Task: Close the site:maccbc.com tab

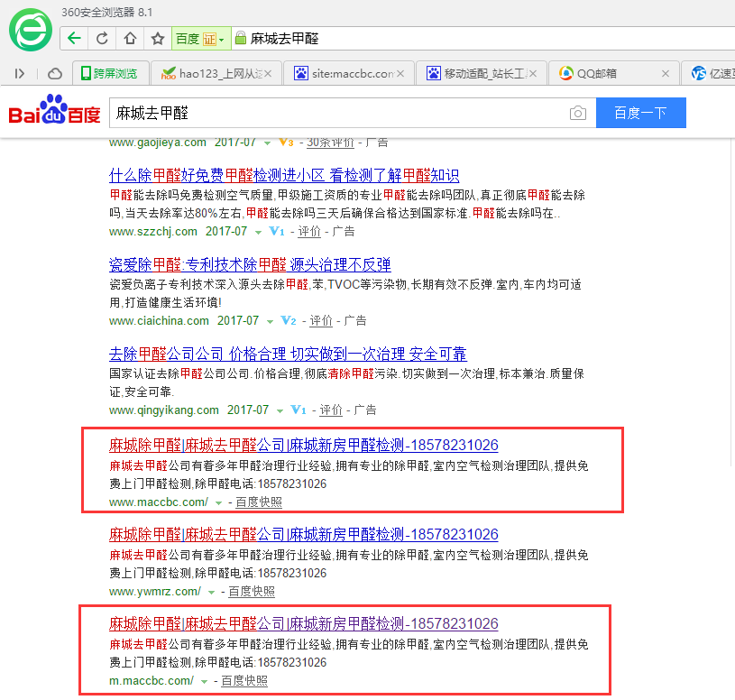Action: [400, 74]
